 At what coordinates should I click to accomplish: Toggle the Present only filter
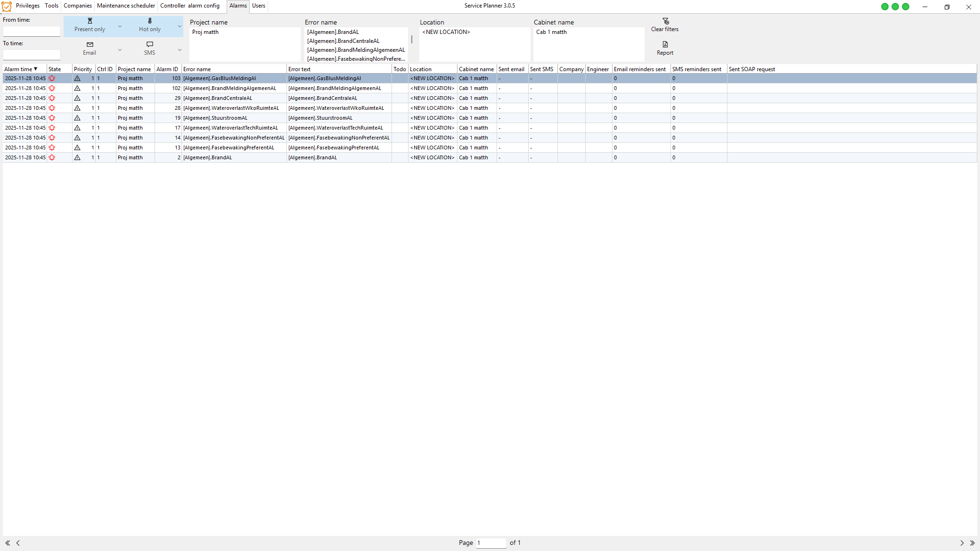tap(90, 25)
